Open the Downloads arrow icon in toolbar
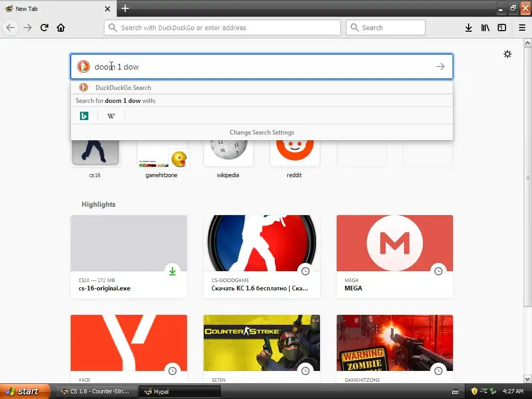The image size is (532, 399). [469, 28]
